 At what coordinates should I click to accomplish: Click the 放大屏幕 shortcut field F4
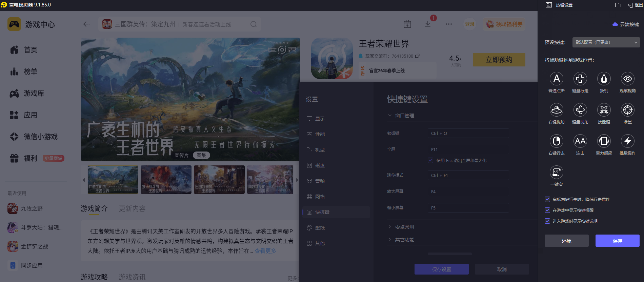coord(468,192)
